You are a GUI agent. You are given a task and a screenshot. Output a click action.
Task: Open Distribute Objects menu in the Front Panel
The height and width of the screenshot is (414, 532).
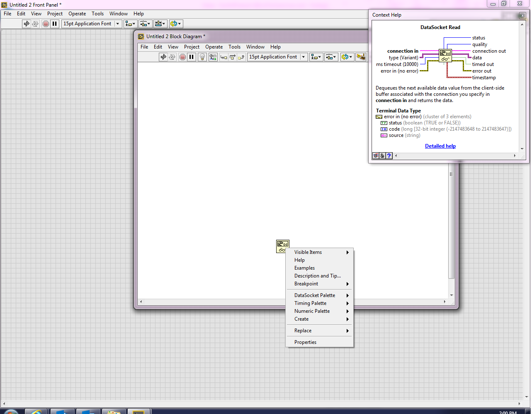[x=146, y=24]
